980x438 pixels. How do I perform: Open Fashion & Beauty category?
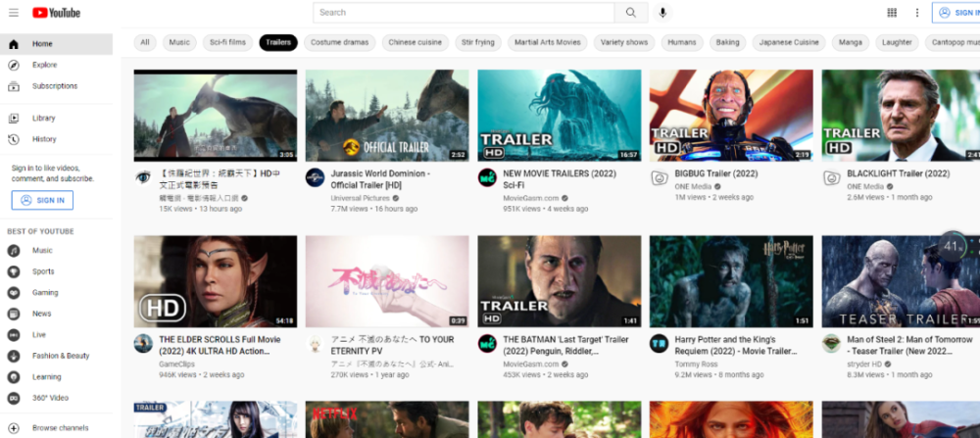click(x=56, y=356)
